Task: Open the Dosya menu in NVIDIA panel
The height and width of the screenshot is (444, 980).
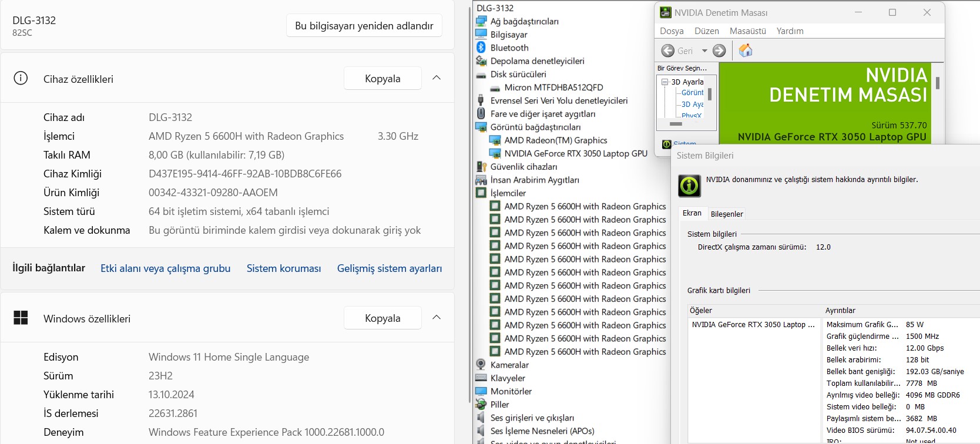Action: click(x=672, y=31)
